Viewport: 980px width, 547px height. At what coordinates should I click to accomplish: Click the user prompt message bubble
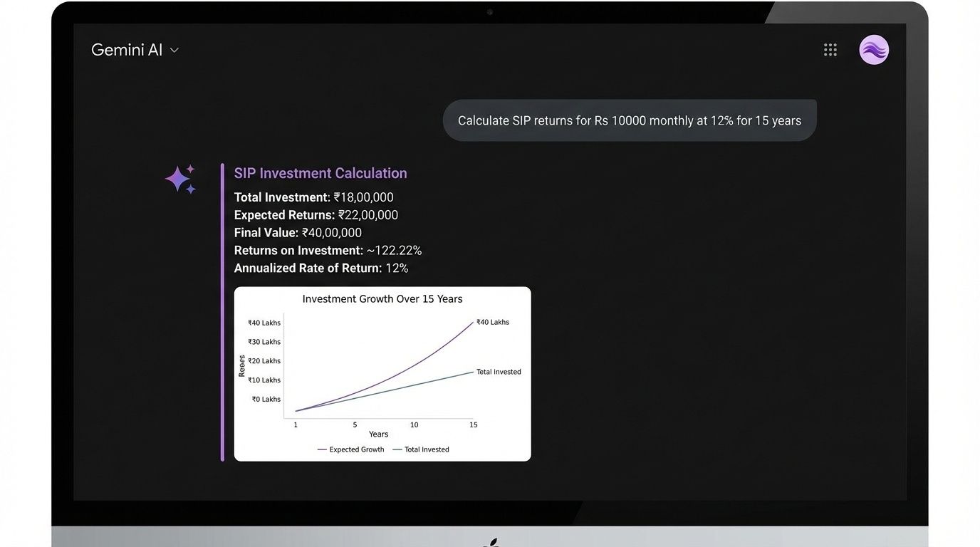tap(630, 120)
